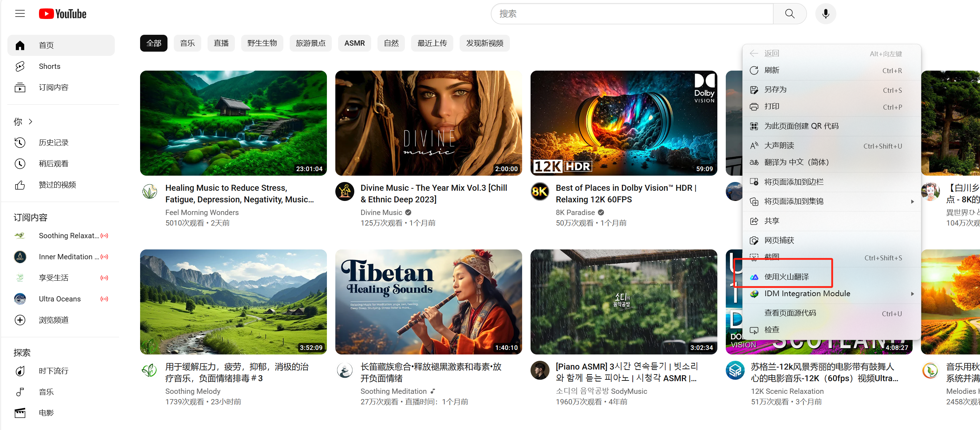Open Best of Places in Dolby Vision title

tap(626, 193)
